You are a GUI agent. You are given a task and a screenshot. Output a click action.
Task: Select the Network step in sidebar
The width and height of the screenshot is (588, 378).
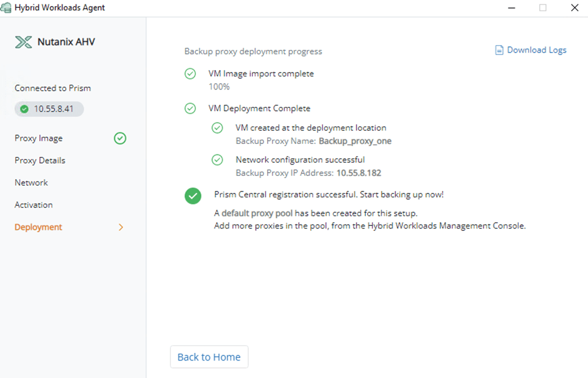[x=31, y=183]
